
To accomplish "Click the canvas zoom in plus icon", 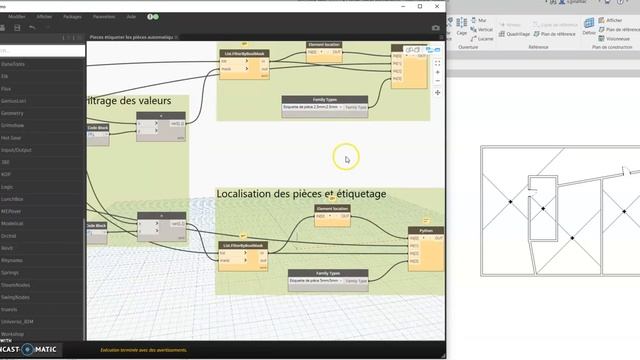I will coord(437,72).
